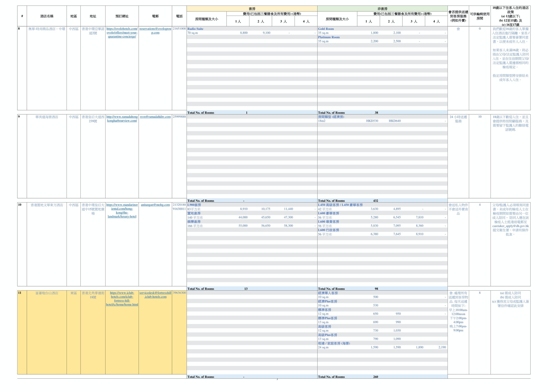This screenshot has width=555, height=392.
Task: Click the HKD530 price cell
Action: 372,121
